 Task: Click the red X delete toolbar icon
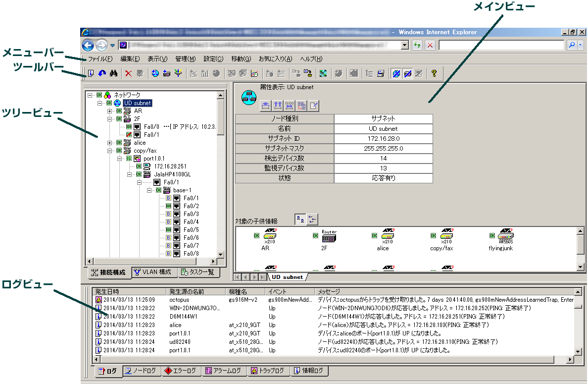coord(128,73)
